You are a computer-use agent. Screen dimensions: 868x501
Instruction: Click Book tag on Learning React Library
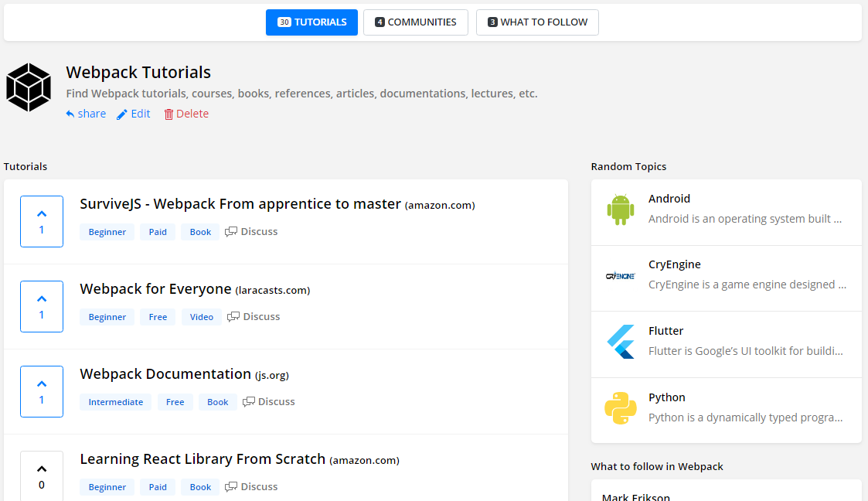tap(200, 487)
